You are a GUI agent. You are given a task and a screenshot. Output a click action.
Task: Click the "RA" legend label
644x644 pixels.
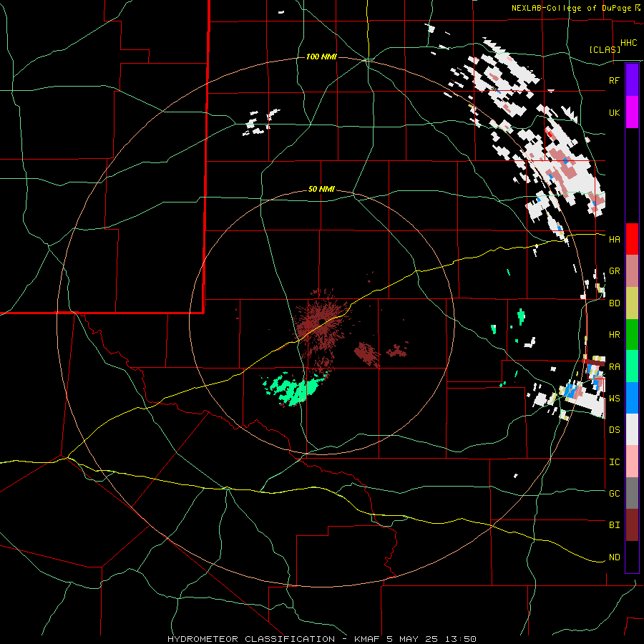[614, 367]
